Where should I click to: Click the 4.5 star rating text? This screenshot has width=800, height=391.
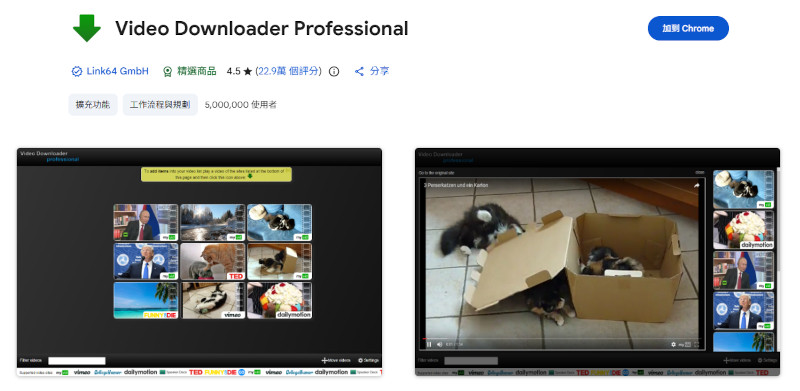233,71
